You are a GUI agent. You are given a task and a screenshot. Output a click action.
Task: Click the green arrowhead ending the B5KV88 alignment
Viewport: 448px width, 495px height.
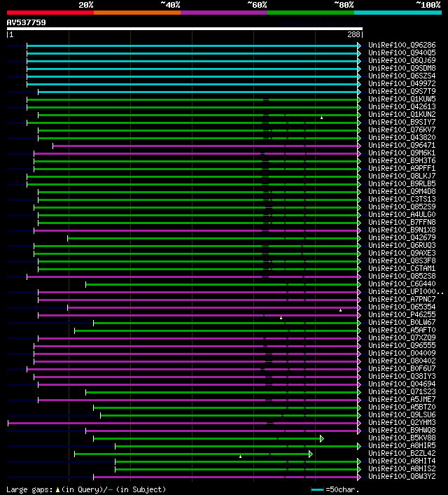tap(322, 438)
